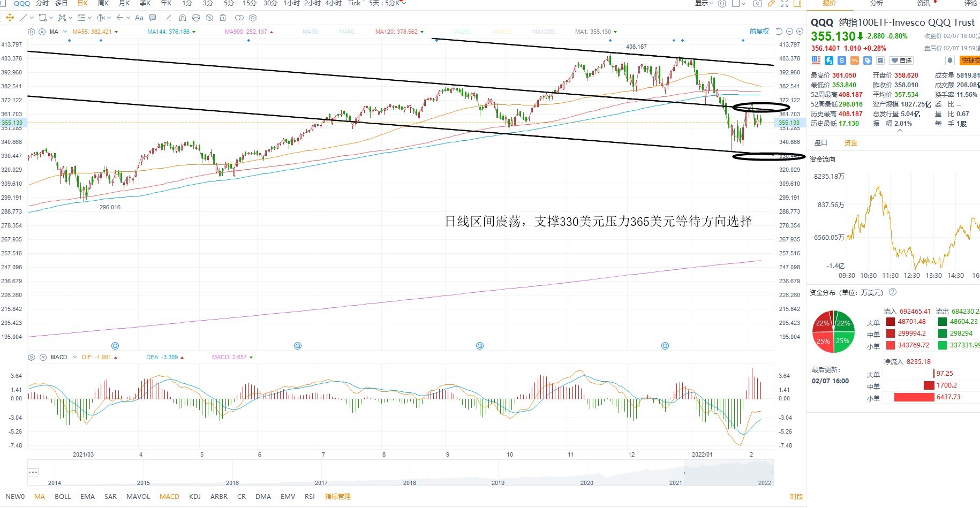Click 前复权 adjustment setting
980x508 pixels.
[x=759, y=32]
